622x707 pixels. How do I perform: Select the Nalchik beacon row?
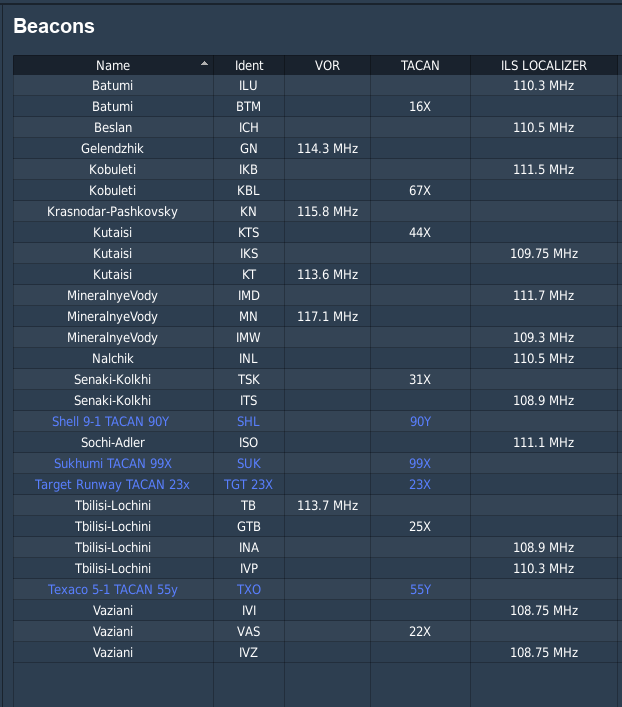point(112,359)
